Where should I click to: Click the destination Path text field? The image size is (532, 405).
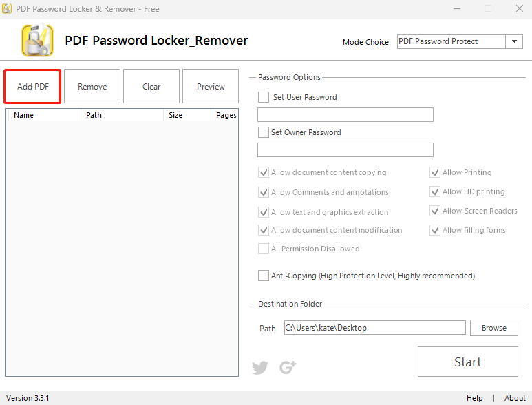(375, 328)
